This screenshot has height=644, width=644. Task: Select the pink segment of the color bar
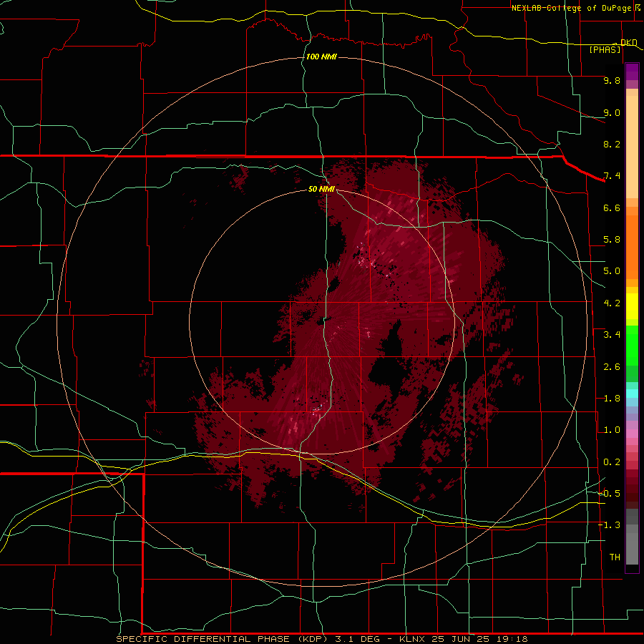[x=632, y=434]
